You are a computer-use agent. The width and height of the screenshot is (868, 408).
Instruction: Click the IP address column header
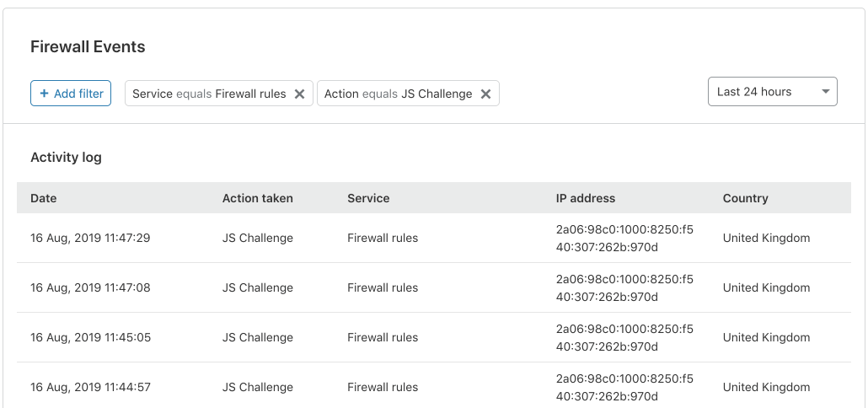coord(586,198)
